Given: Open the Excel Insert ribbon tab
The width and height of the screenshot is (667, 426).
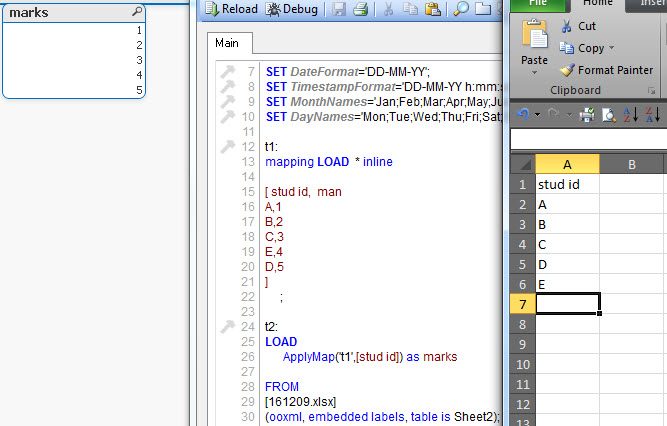Looking at the screenshot, I should coord(653,3).
